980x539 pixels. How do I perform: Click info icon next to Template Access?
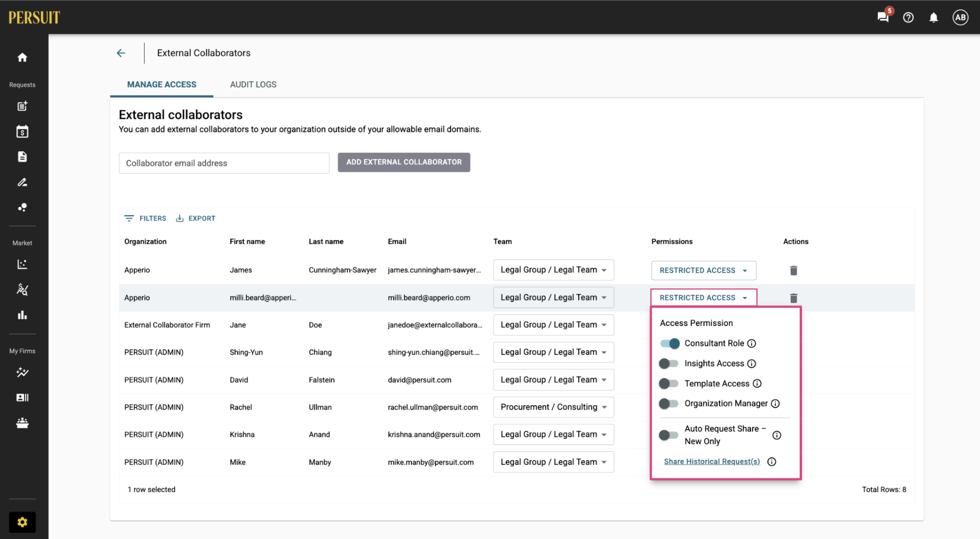pos(757,383)
